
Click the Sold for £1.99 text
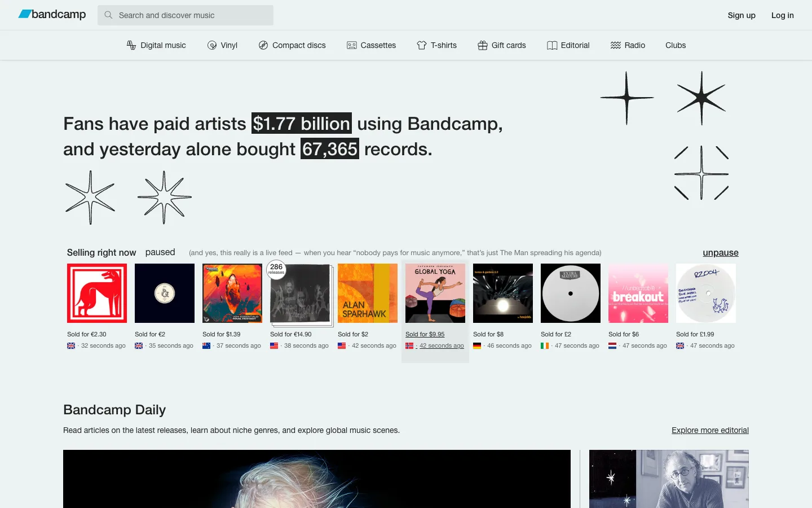coord(695,334)
